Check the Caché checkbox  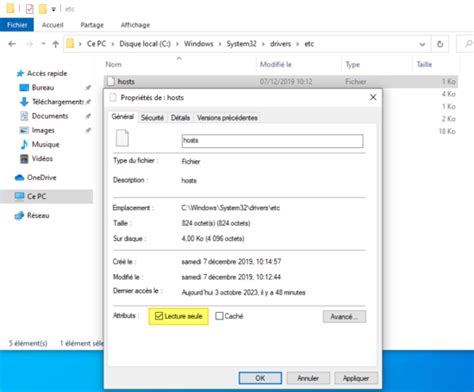point(219,316)
